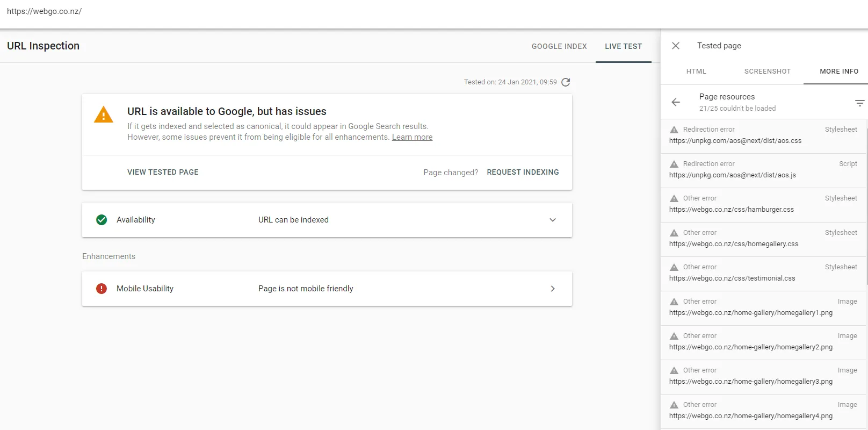The height and width of the screenshot is (430, 868).
Task: Click the red Mobile Usability error icon
Action: coord(102,289)
